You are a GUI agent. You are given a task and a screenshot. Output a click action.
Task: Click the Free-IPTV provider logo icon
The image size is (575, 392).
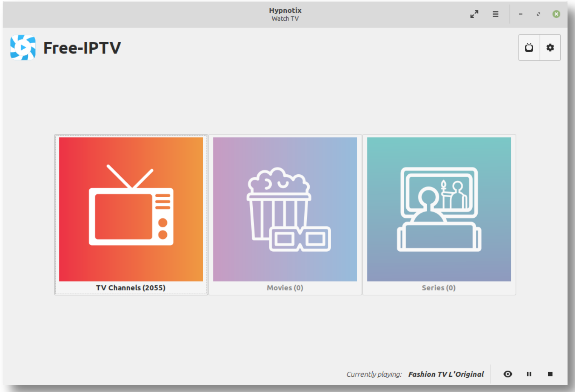coord(23,48)
